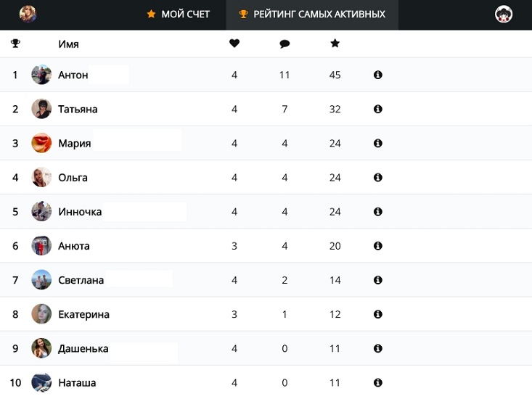Click info icon next to Татьяна's score
Screen dimensions: 532x399
pos(377,109)
